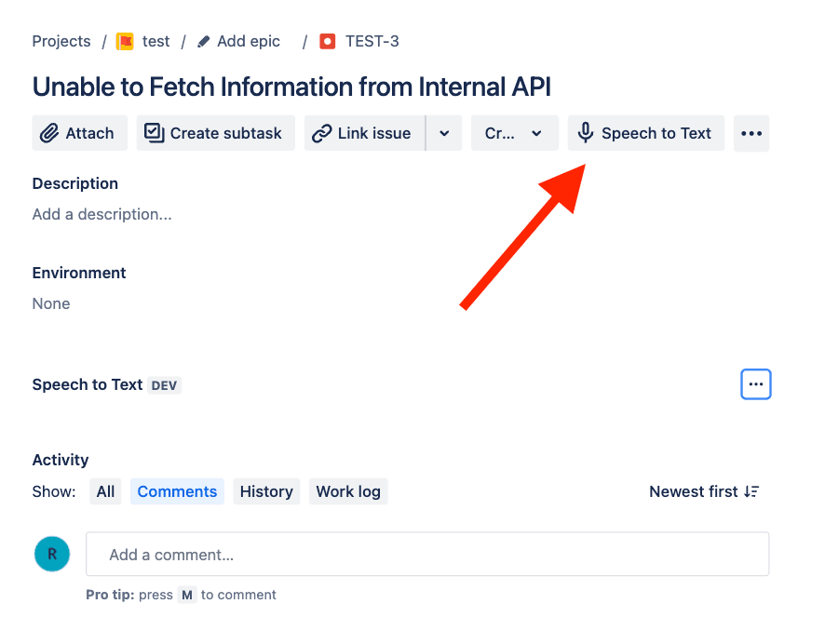This screenshot has height=644, width=825.
Task: Go to the Projects breadcrumb
Action: 61,41
